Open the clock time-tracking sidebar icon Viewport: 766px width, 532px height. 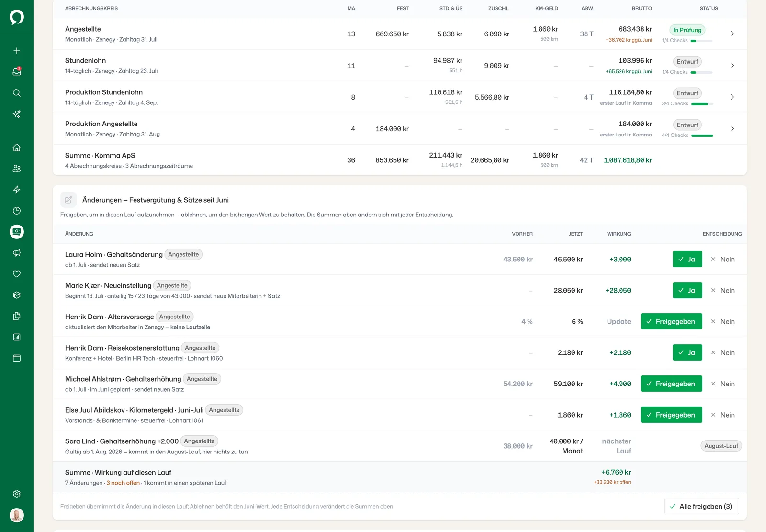pyautogui.click(x=17, y=211)
